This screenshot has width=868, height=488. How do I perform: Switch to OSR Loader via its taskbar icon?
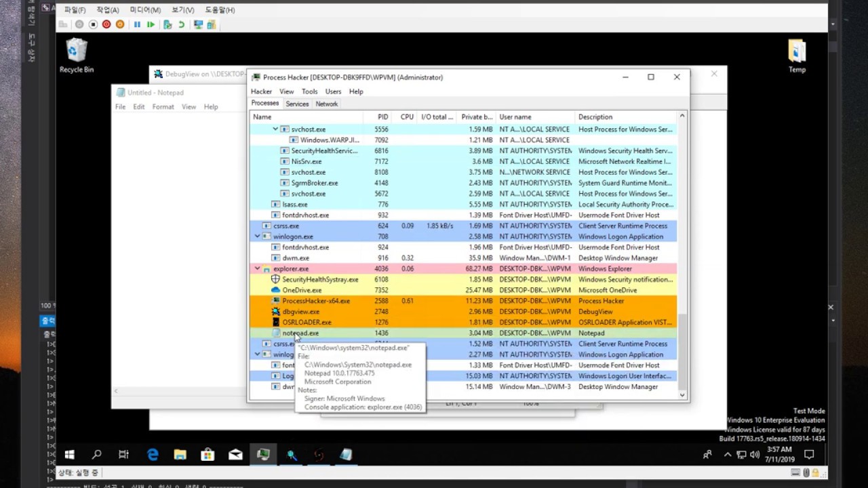coord(319,455)
